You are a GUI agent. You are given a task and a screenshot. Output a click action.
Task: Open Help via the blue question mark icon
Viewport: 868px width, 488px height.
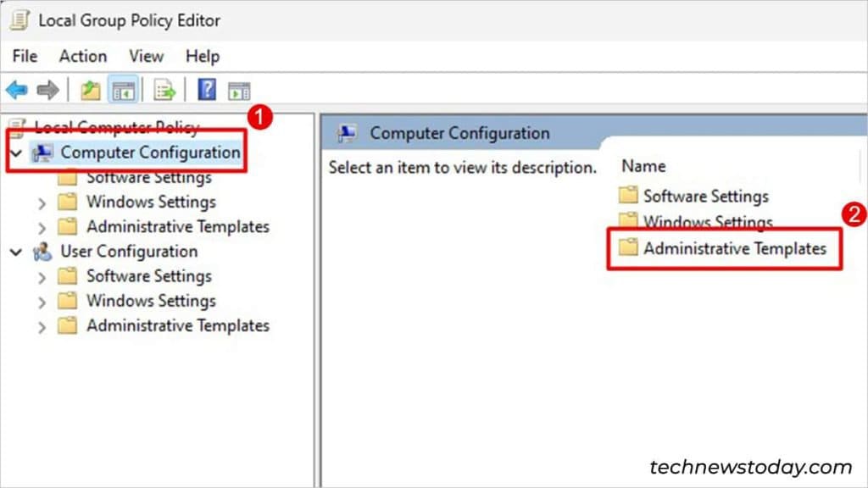205,89
